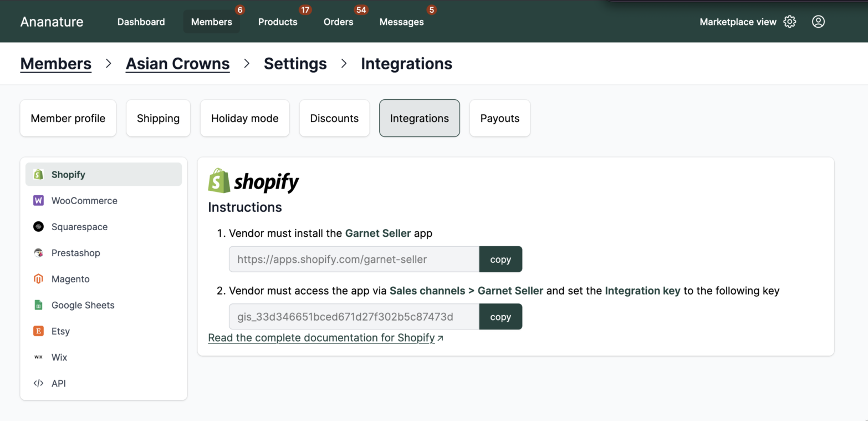Image resolution: width=868 pixels, height=421 pixels.
Task: Open the Members nav item
Action: coord(211,22)
